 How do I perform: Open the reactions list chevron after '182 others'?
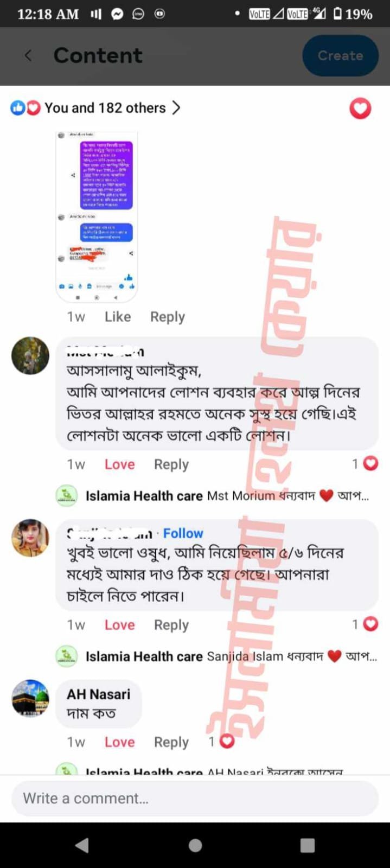click(176, 107)
